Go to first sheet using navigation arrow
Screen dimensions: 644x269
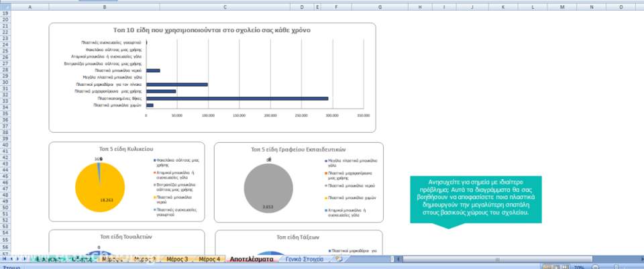(x=5, y=258)
